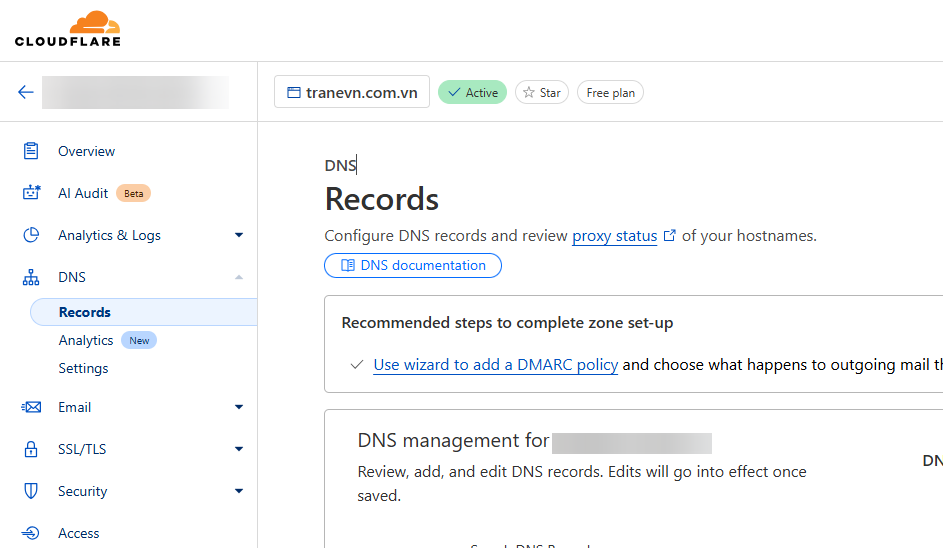Expand the Analytics & Logs menu arrow

coord(239,235)
